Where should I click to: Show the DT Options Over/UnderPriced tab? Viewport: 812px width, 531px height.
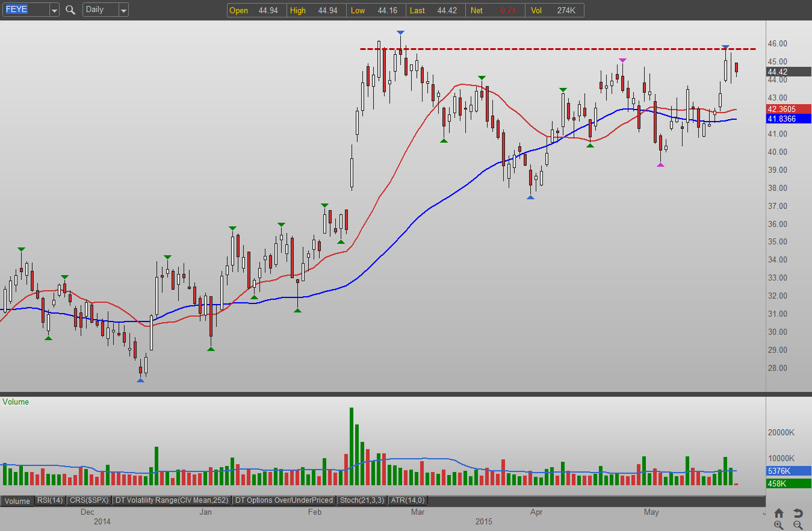(284, 500)
